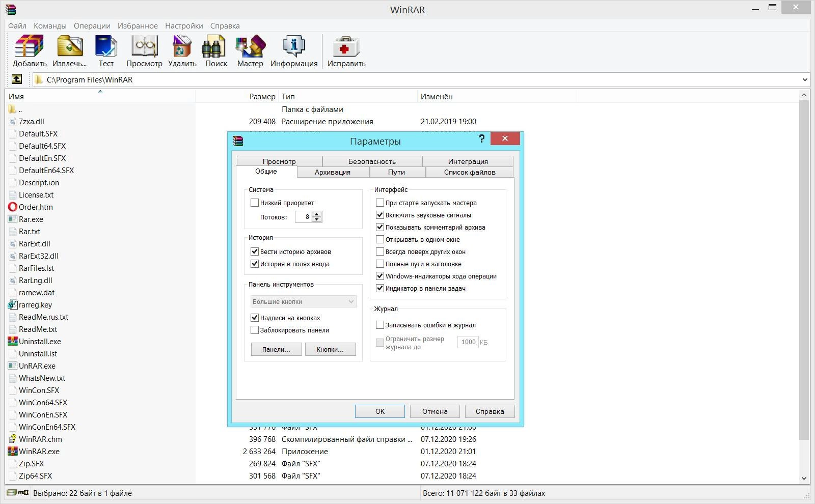Click the Мастер wizard icon

coord(250,46)
